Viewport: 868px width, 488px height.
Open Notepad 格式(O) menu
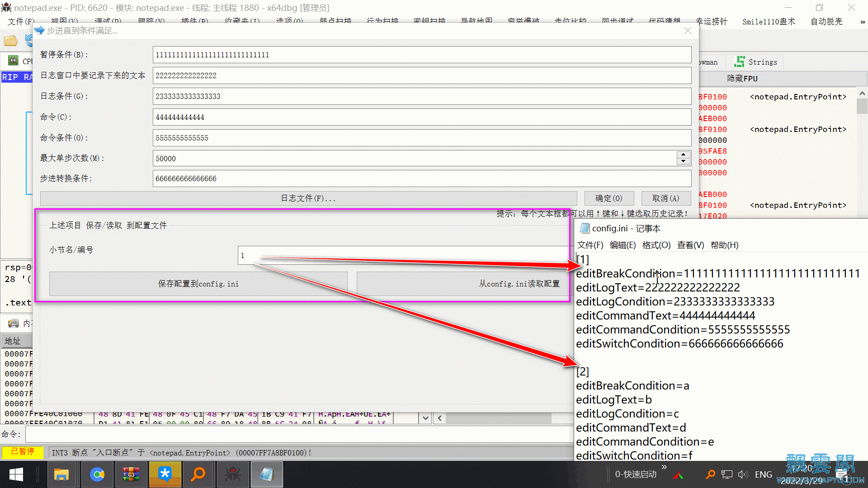point(656,245)
